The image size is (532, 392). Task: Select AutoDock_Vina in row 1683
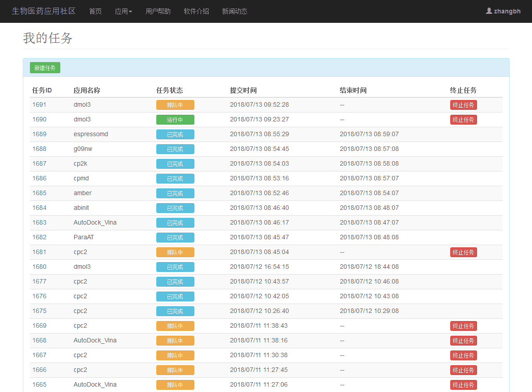tap(95, 223)
